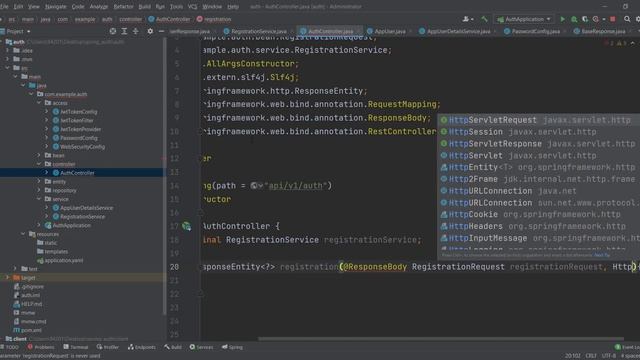Image resolution: width=640 pixels, height=360 pixels.
Task: Stop the running application, red square
Action: 613,19
